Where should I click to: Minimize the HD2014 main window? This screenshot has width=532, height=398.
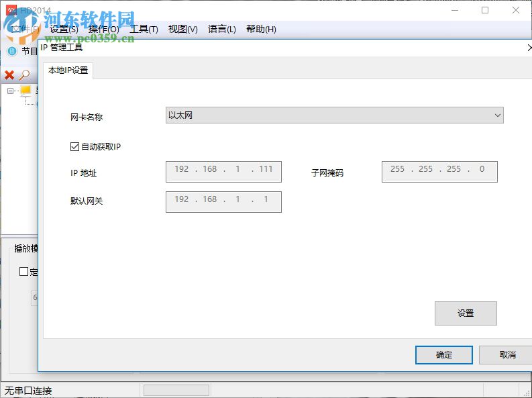(x=455, y=10)
